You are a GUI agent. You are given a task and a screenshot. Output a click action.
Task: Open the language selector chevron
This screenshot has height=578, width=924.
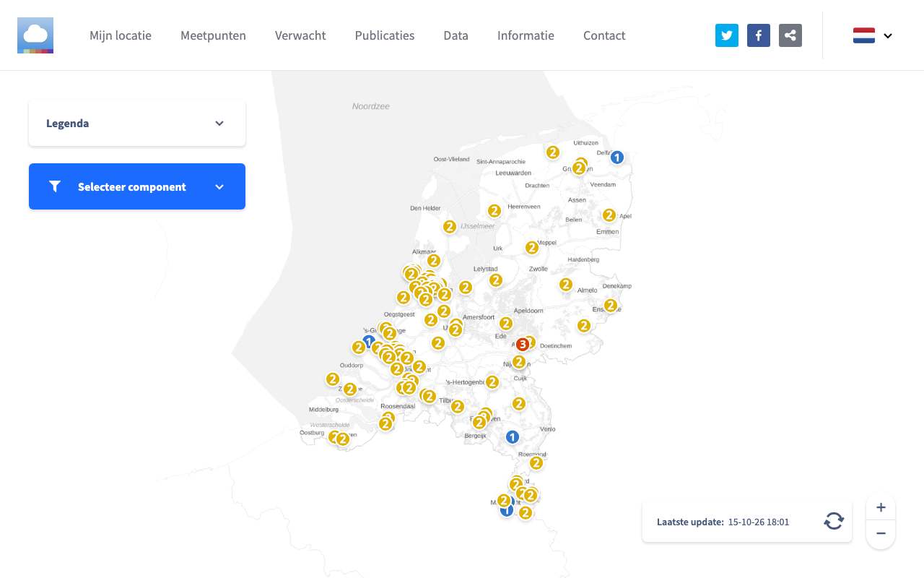coord(888,35)
